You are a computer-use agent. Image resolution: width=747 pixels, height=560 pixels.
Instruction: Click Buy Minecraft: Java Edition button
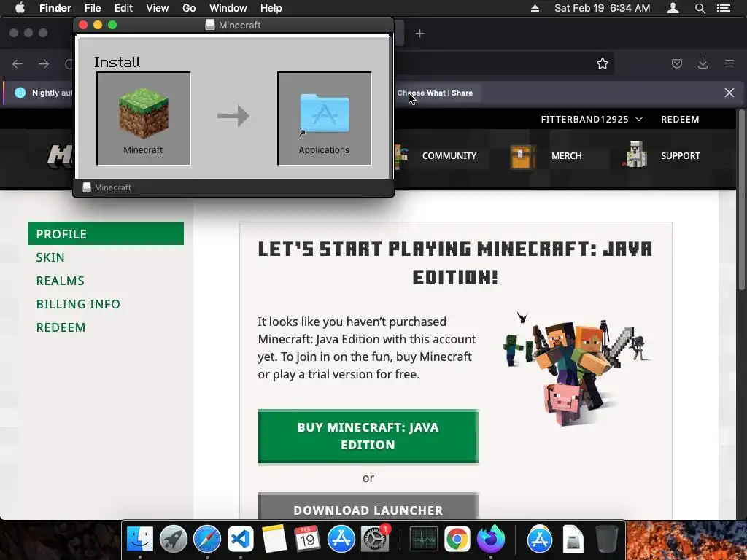click(x=368, y=436)
